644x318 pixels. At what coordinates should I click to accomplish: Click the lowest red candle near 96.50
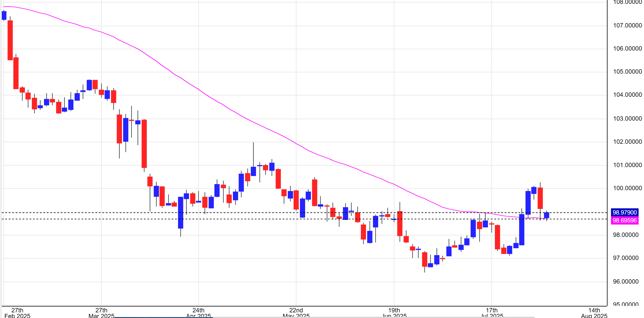coord(425,259)
